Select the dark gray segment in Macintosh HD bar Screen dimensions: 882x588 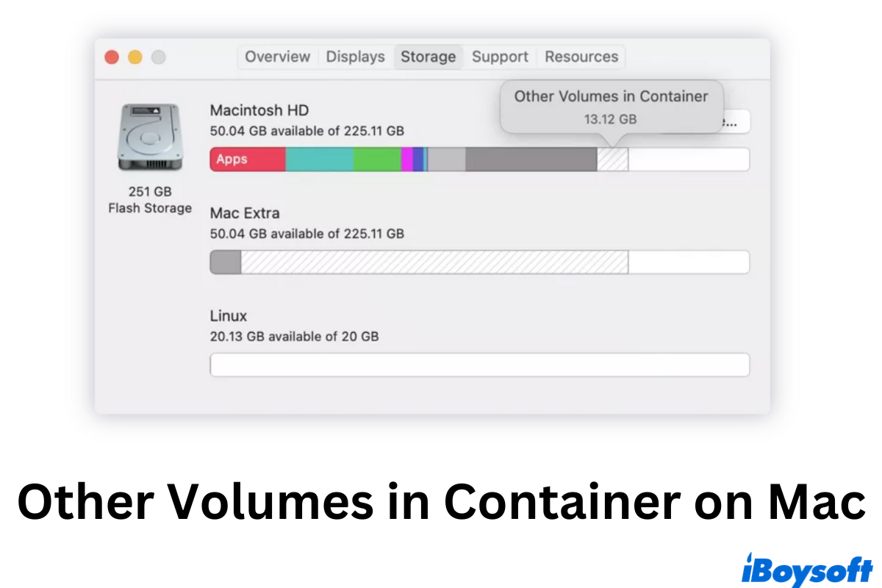[x=531, y=159]
